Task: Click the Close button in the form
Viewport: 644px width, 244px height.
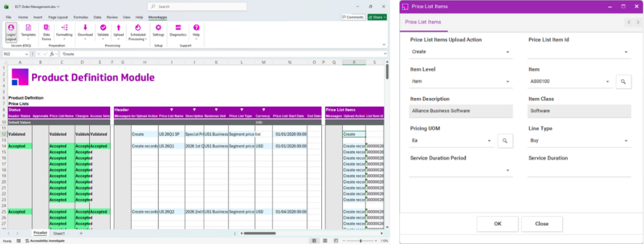Action: [x=541, y=224]
